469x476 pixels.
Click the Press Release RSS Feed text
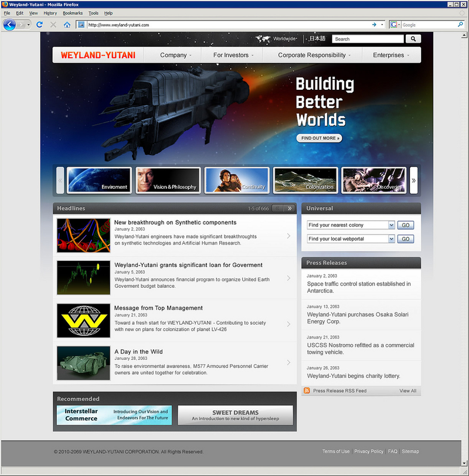tap(339, 390)
